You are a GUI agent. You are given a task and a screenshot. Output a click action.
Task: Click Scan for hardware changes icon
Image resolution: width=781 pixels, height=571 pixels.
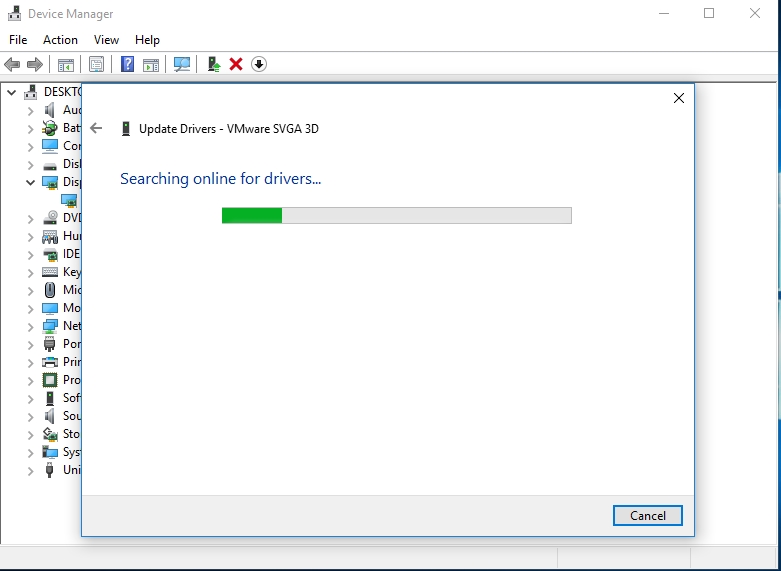(182, 64)
